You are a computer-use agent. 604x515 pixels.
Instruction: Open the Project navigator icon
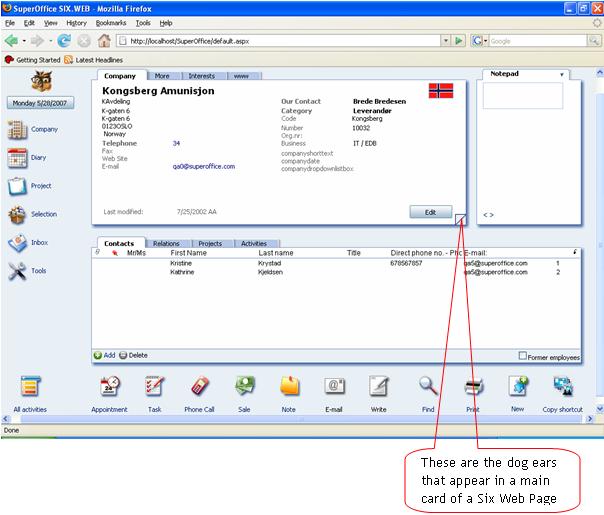(17, 186)
